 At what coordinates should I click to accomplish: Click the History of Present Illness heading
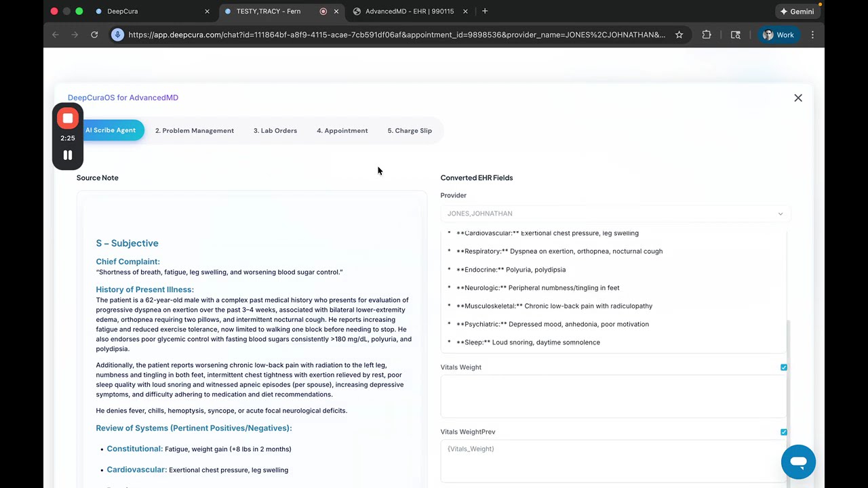pyautogui.click(x=145, y=289)
